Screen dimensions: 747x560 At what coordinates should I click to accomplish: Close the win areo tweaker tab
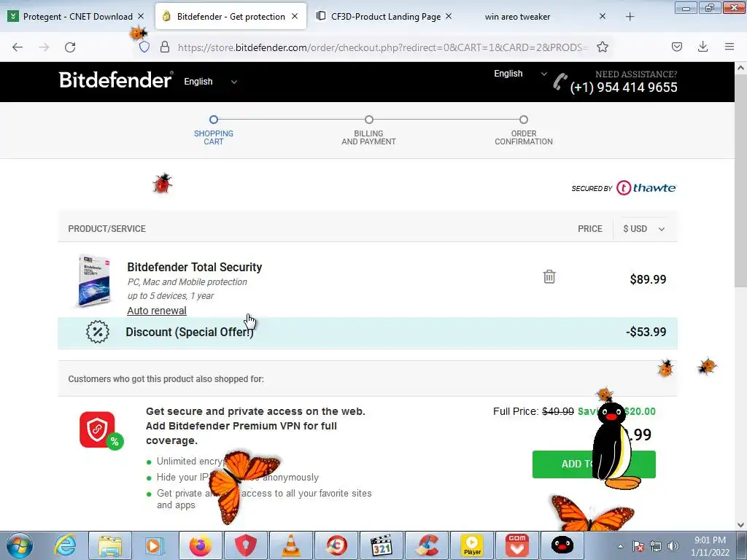click(x=602, y=16)
